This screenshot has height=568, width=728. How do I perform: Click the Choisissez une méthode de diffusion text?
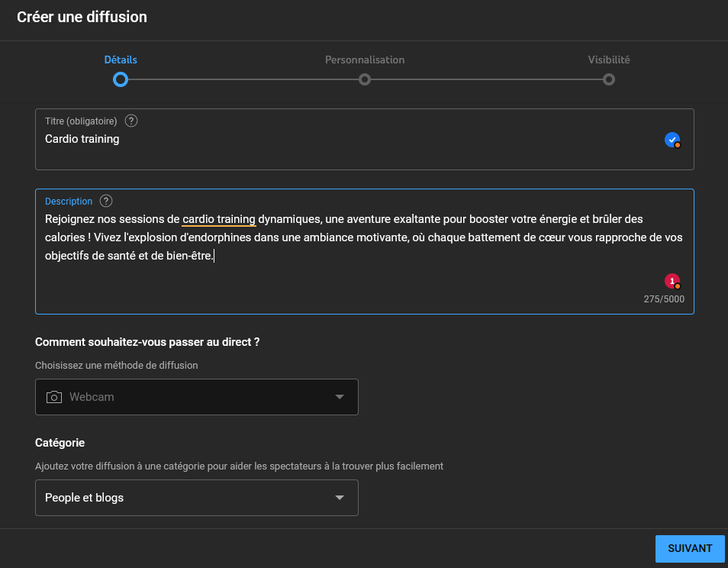(x=117, y=366)
